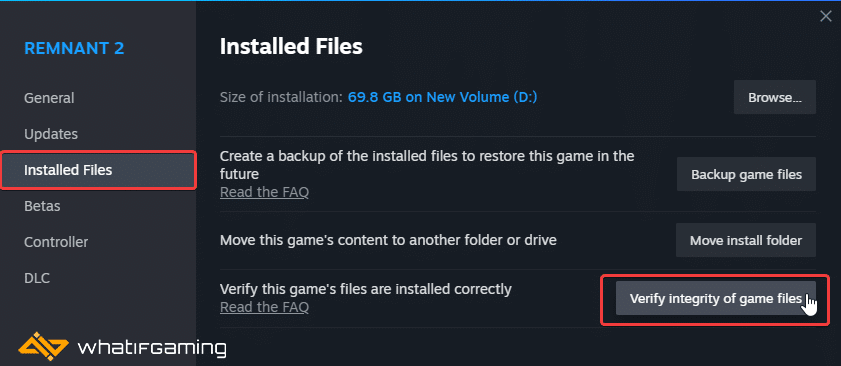This screenshot has height=366, width=841.
Task: Verify integrity of game files
Action: [x=715, y=298]
